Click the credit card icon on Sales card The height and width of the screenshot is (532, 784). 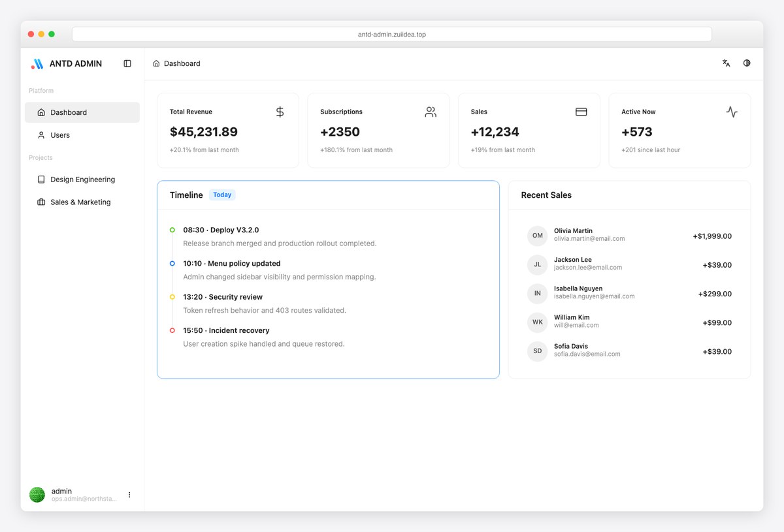581,112
